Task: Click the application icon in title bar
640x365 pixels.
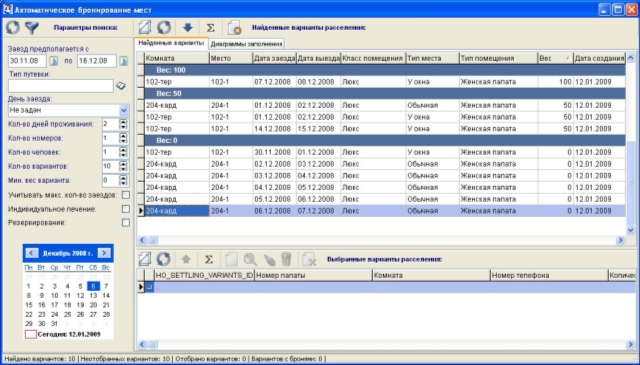Action: point(8,9)
